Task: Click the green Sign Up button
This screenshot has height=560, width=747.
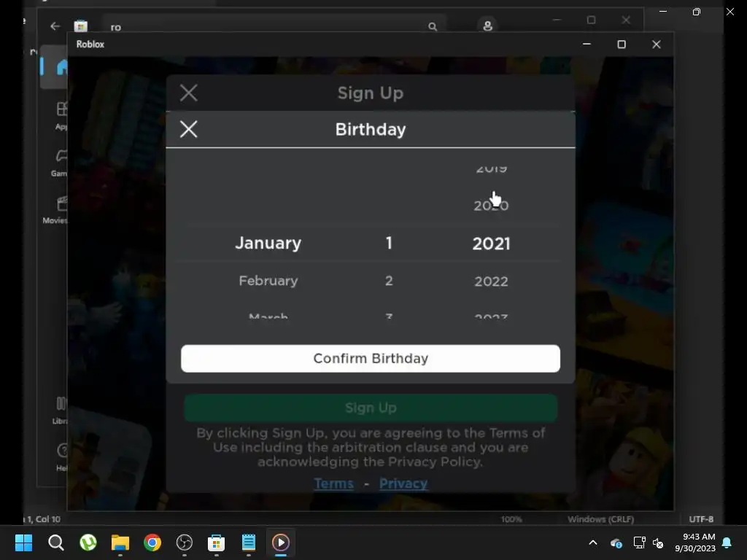Action: (370, 408)
